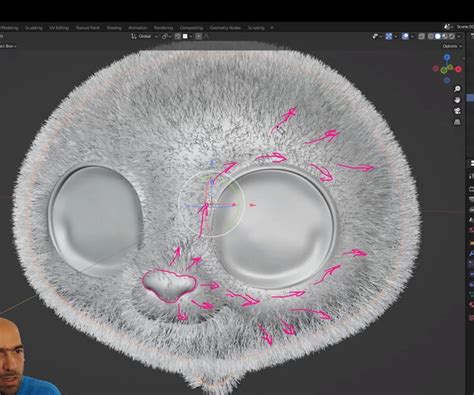Open object type visibility menu

coord(377,36)
